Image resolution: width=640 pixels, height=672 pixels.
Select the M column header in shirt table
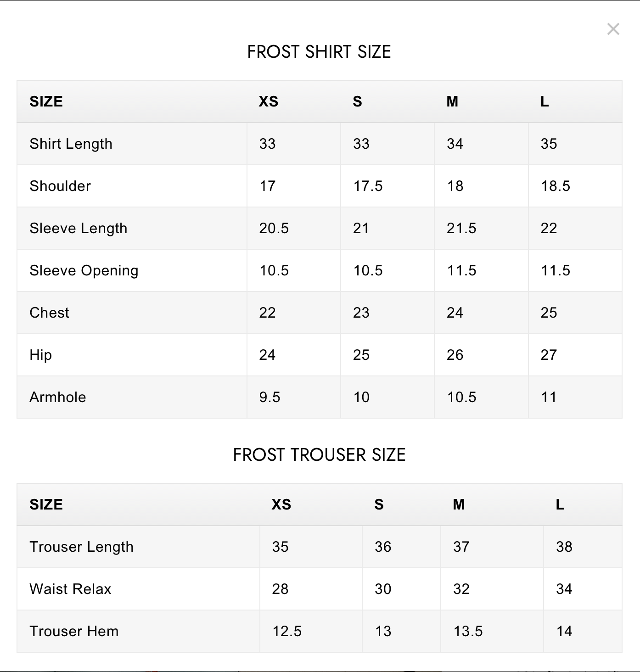click(453, 102)
